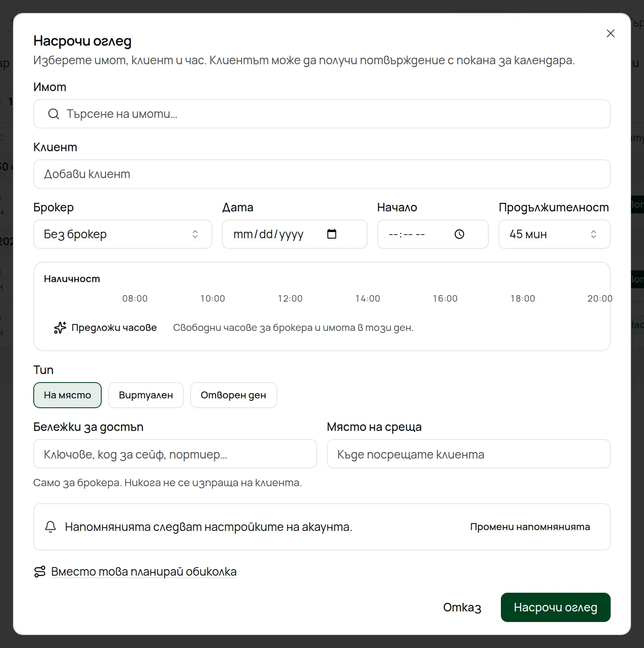Click Промени напомнянията button
This screenshot has width=644, height=648.
(x=530, y=527)
